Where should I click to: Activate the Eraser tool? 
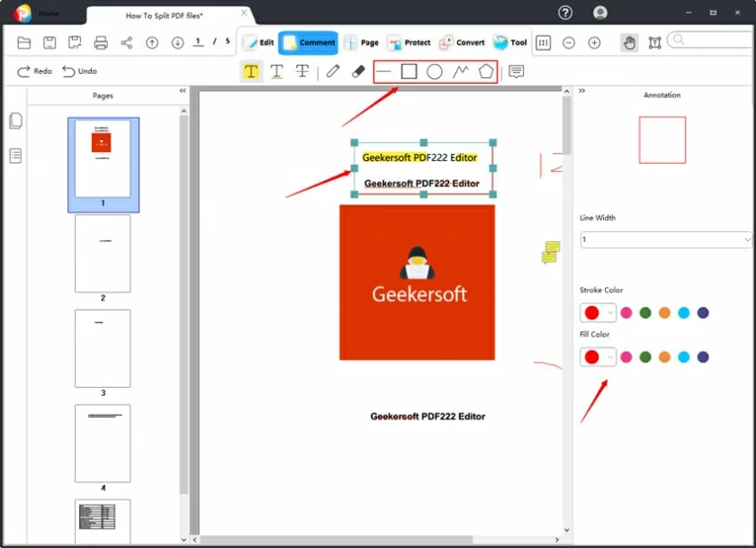(357, 71)
